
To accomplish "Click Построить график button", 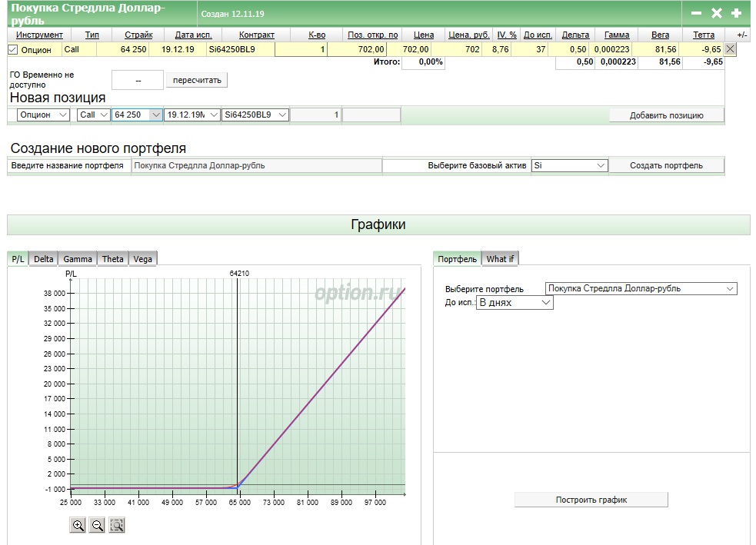I will (591, 500).
